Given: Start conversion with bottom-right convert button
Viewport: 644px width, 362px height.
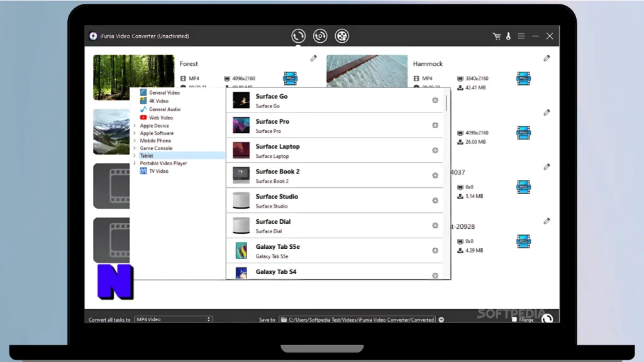Looking at the screenshot, I should 547,319.
